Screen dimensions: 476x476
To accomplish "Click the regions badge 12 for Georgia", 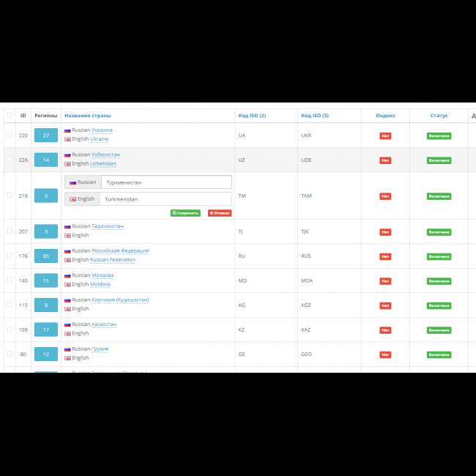I will (45, 354).
